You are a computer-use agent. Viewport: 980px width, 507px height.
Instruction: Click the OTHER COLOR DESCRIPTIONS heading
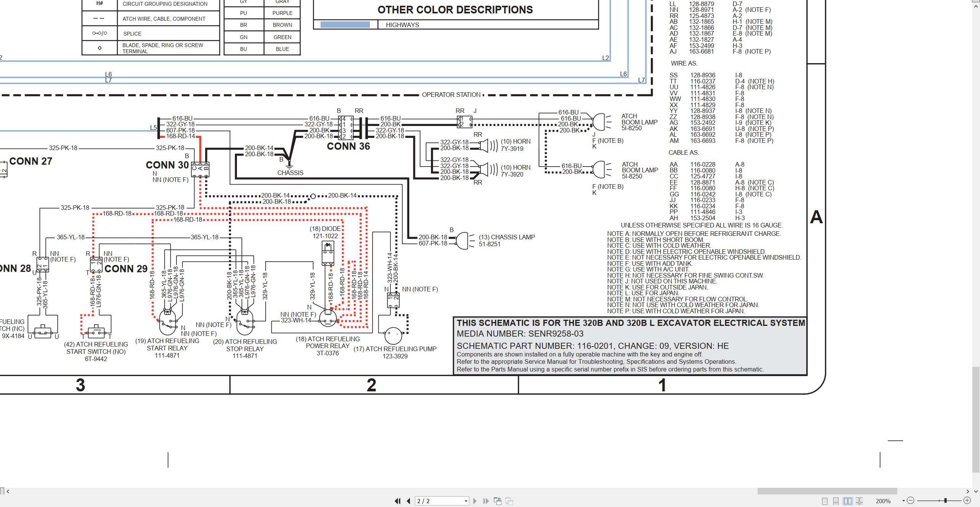click(455, 10)
